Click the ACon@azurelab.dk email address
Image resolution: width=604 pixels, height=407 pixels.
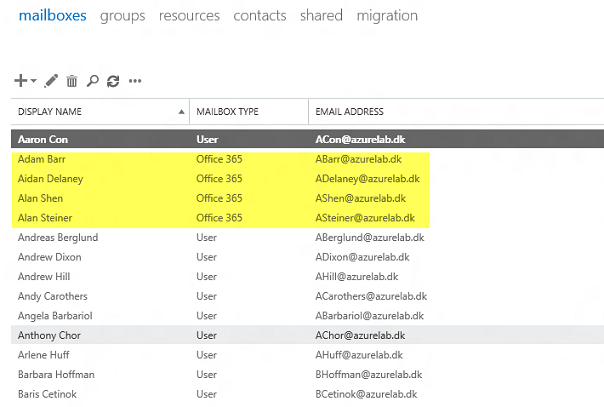point(360,139)
